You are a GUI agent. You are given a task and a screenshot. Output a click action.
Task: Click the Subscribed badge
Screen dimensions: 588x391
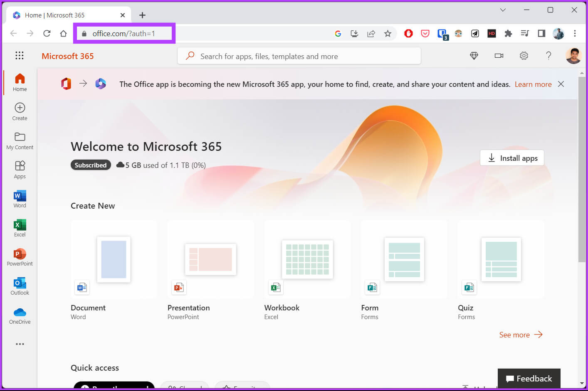pos(91,165)
